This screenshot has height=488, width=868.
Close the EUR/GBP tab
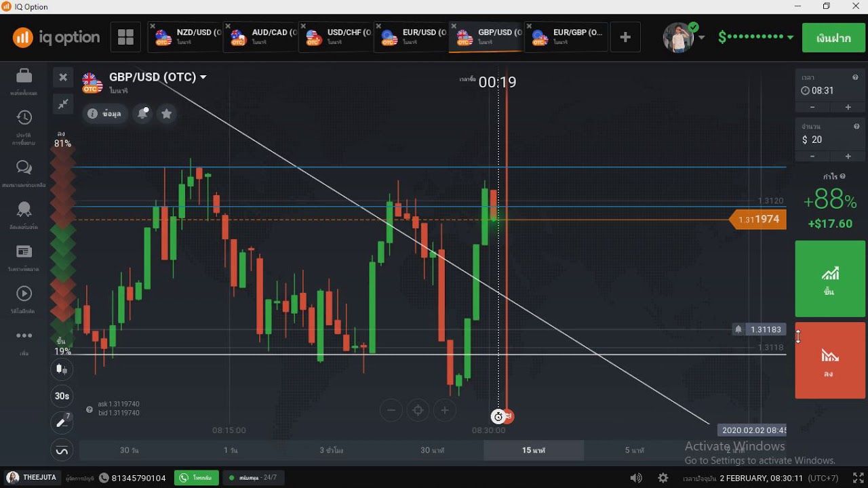pos(530,26)
